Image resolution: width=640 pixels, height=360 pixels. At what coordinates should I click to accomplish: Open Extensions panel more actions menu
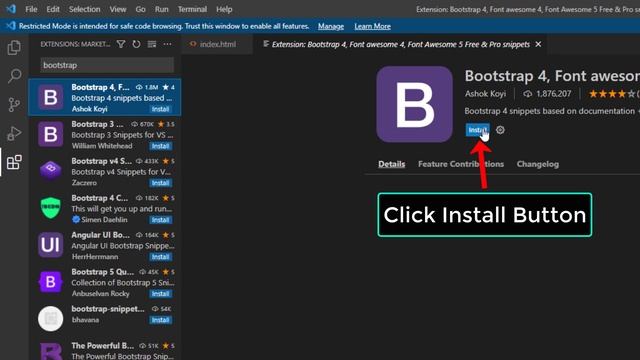(x=168, y=44)
